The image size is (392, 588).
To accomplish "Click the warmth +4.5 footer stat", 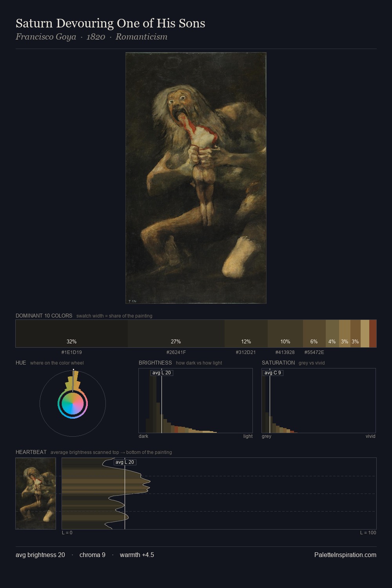I will (x=137, y=555).
